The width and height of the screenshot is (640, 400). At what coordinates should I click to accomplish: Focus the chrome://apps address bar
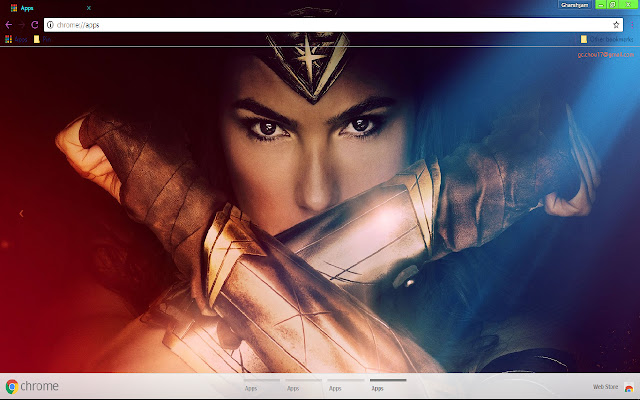[333, 25]
